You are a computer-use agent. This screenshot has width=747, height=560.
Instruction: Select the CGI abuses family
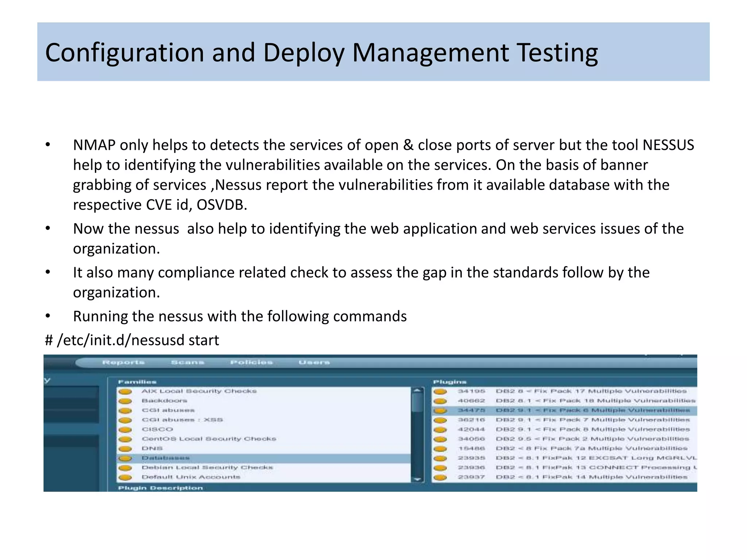[264, 410]
